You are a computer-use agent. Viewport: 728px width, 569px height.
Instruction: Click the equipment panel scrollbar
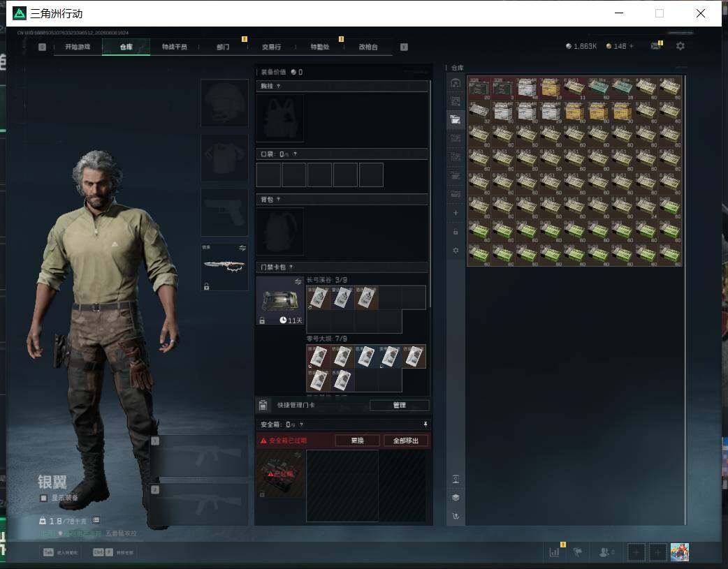pyautogui.click(x=430, y=193)
